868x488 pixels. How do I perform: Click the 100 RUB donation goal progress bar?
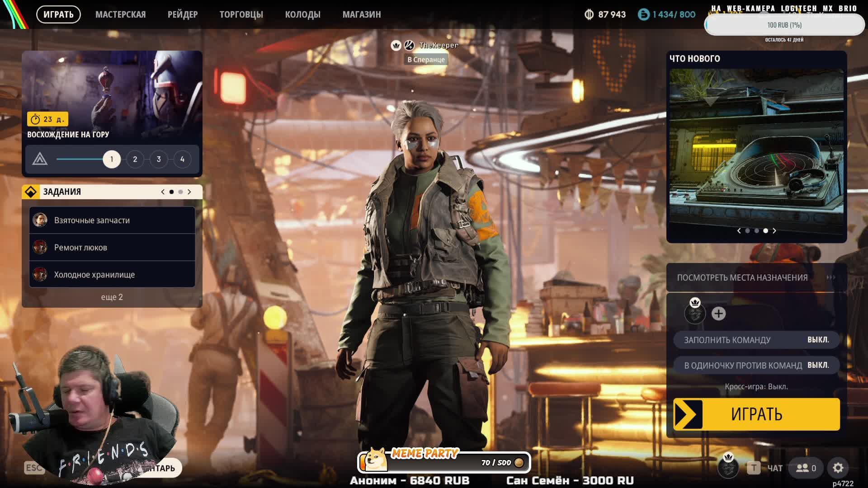tap(784, 25)
